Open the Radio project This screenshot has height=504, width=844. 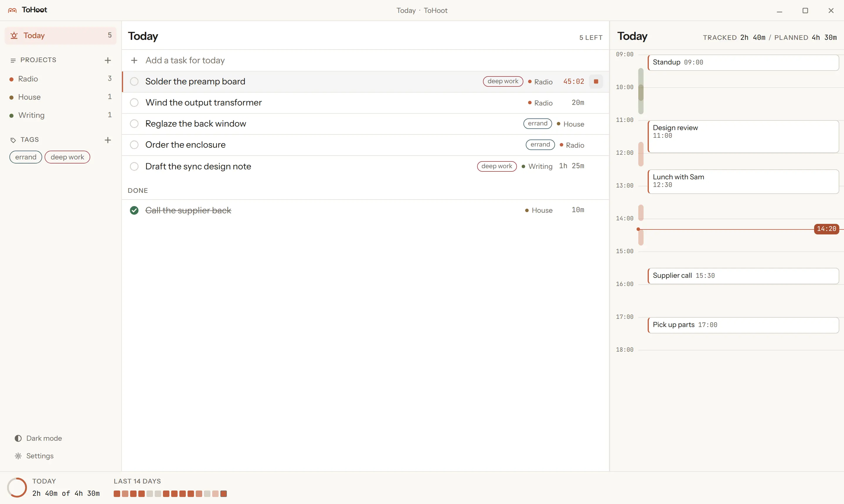[60, 79]
